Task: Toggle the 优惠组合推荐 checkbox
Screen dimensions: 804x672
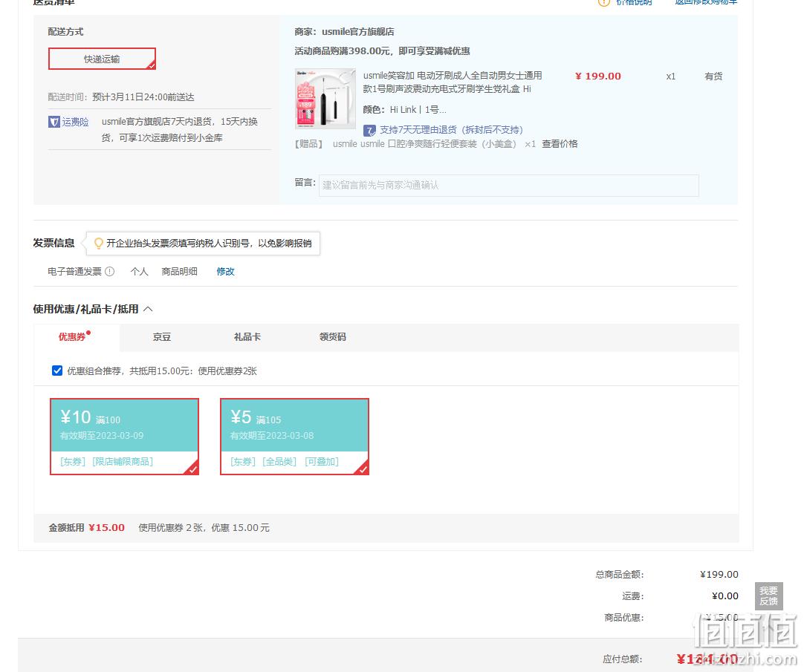Action: [57, 371]
